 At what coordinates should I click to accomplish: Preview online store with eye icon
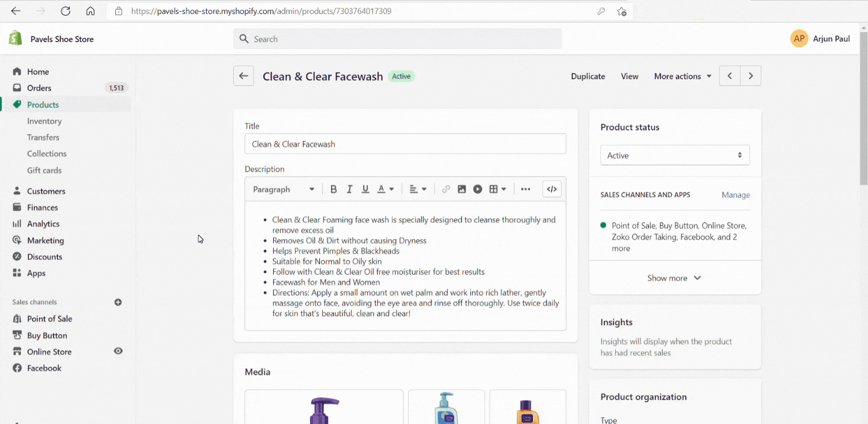[x=118, y=351]
